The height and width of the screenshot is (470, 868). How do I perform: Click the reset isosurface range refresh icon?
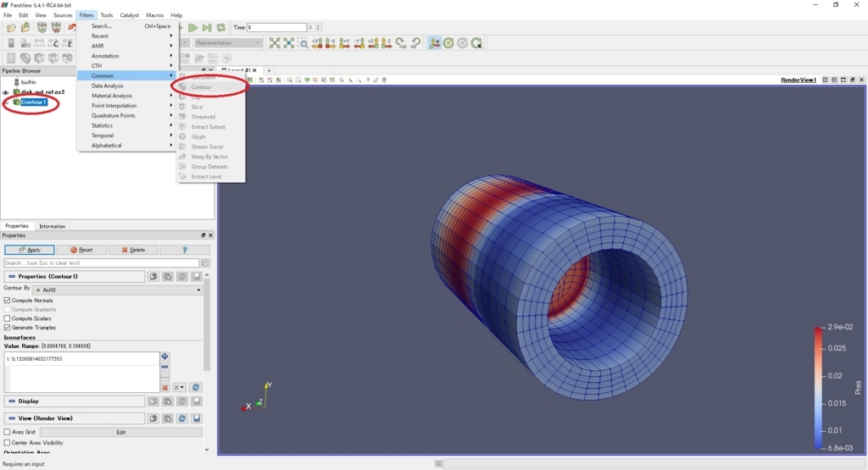coord(196,388)
